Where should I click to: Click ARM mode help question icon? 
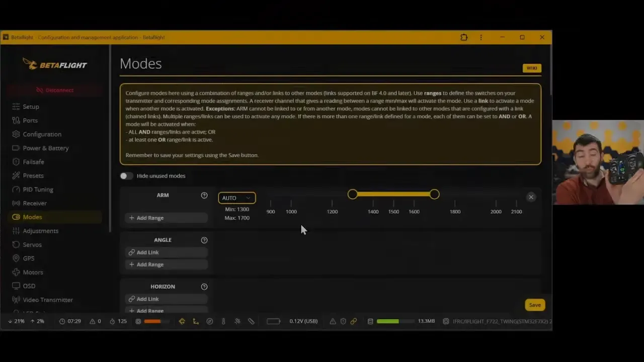click(204, 195)
